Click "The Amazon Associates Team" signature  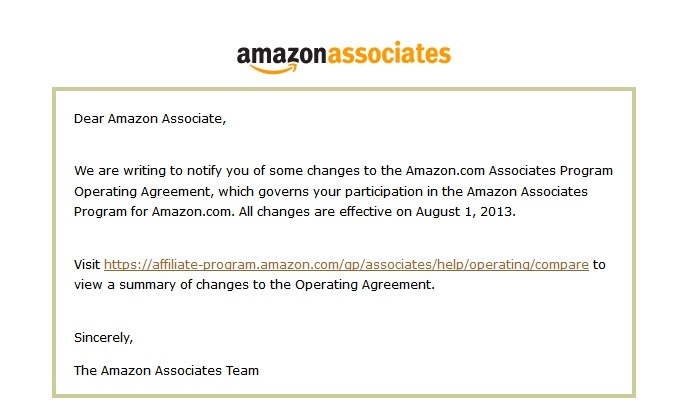[x=166, y=370]
